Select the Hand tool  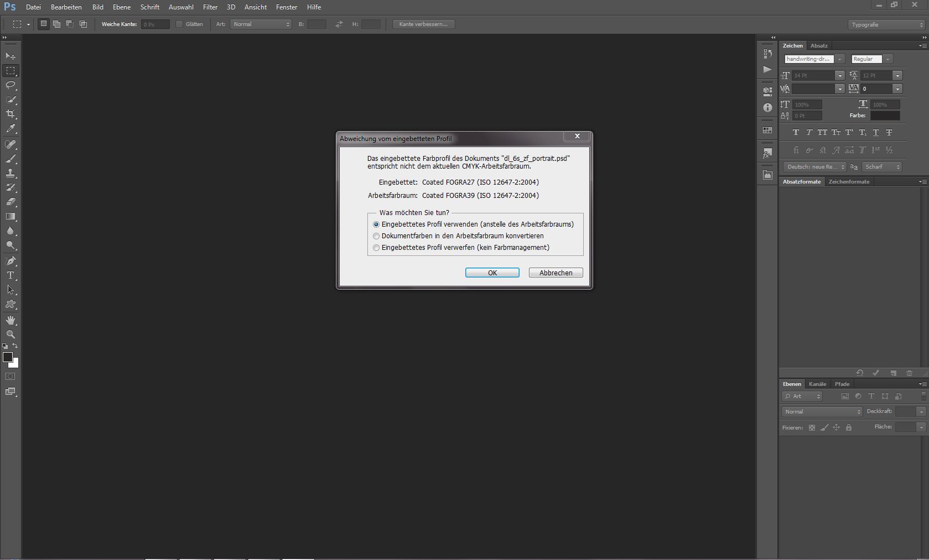(x=11, y=320)
